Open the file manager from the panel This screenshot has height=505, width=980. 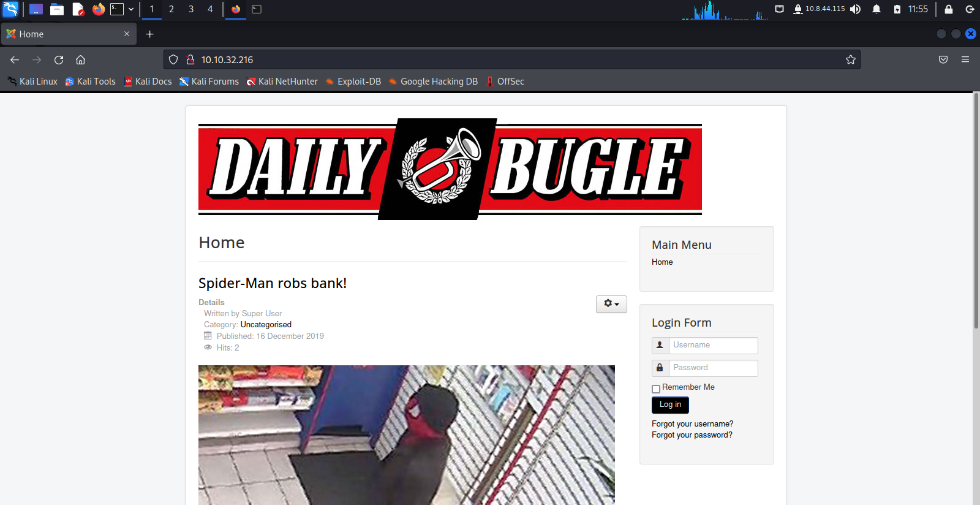[x=57, y=9]
